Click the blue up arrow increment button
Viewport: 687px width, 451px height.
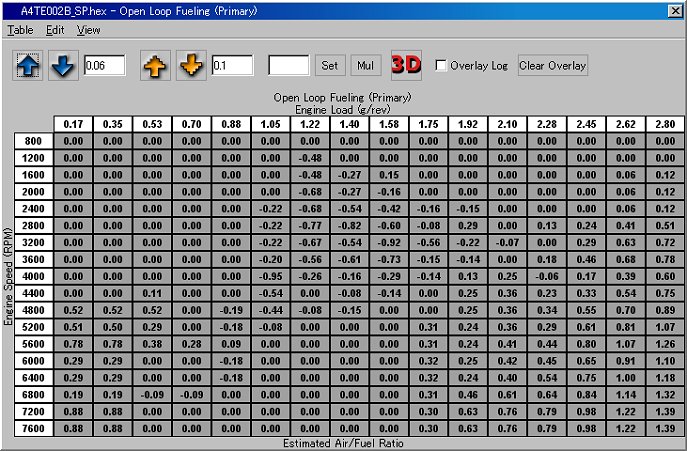tap(28, 66)
